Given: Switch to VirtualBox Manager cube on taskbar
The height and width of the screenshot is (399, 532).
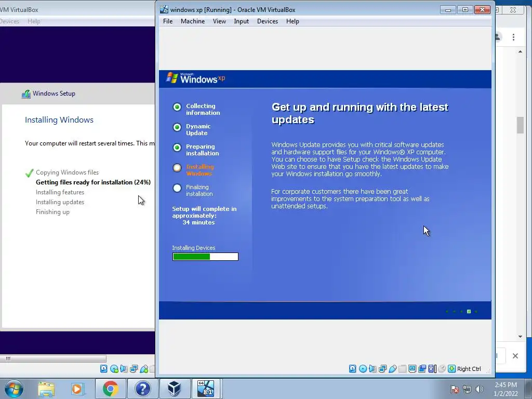Looking at the screenshot, I should click(175, 389).
